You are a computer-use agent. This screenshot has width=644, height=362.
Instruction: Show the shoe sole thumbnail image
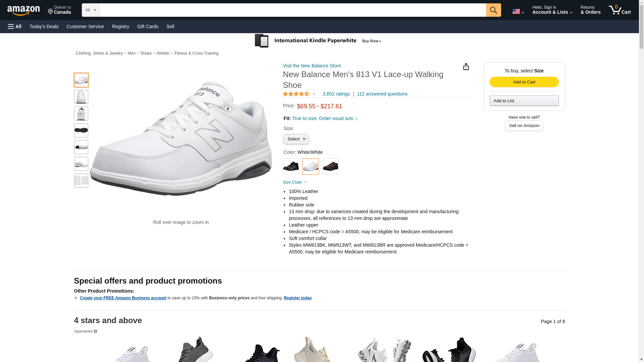81,130
